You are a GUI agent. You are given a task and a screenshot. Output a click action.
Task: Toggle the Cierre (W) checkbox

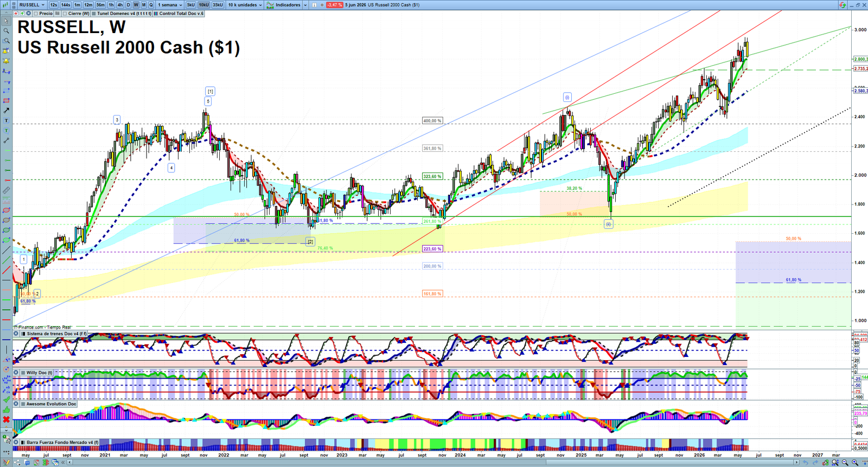pos(65,14)
